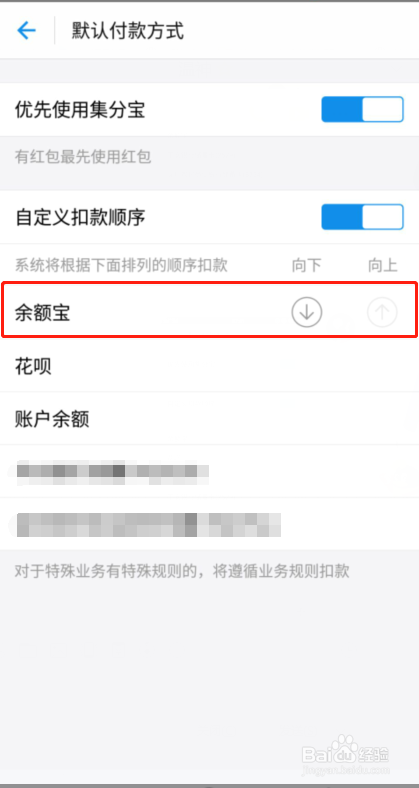Tap the blue back arrow
Screen dimensions: 419x788
click(26, 31)
